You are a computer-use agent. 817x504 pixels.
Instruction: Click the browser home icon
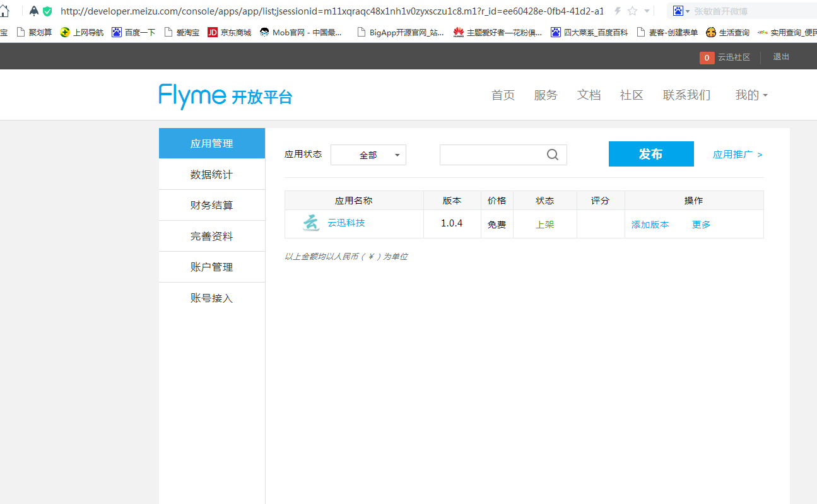pos(4,11)
